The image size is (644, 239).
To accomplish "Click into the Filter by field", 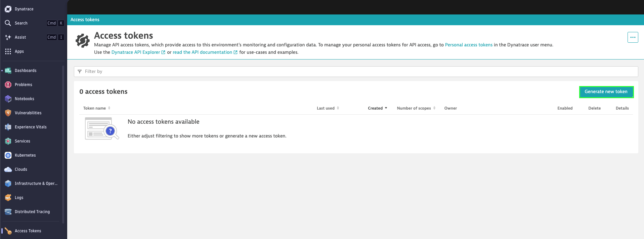I will 356,72.
